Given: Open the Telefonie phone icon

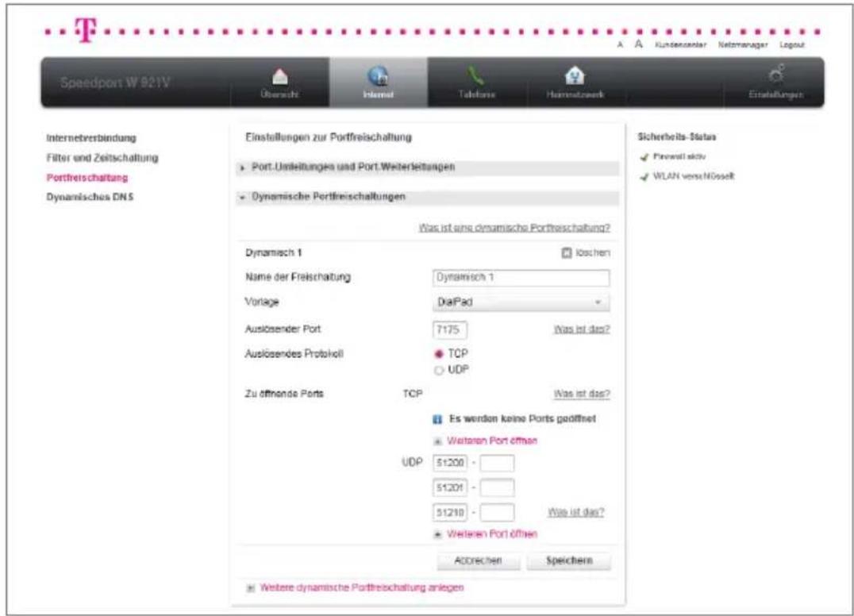Looking at the screenshot, I should [x=475, y=76].
